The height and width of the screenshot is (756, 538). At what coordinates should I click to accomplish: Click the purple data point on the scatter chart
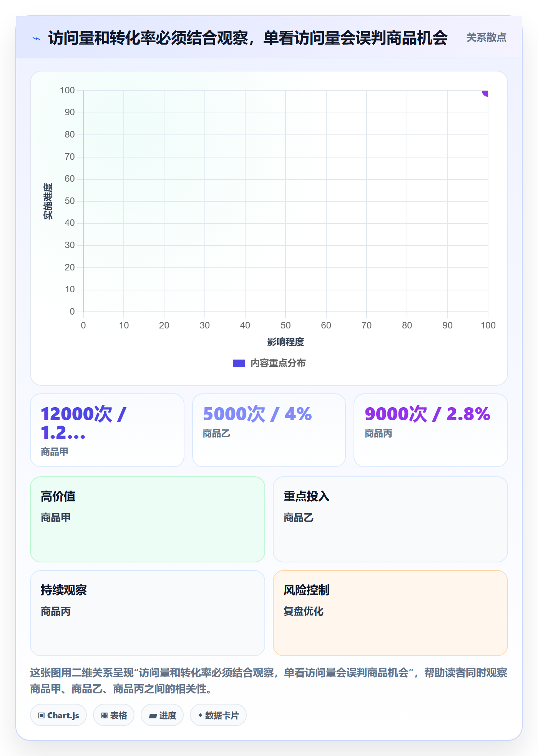coord(486,93)
